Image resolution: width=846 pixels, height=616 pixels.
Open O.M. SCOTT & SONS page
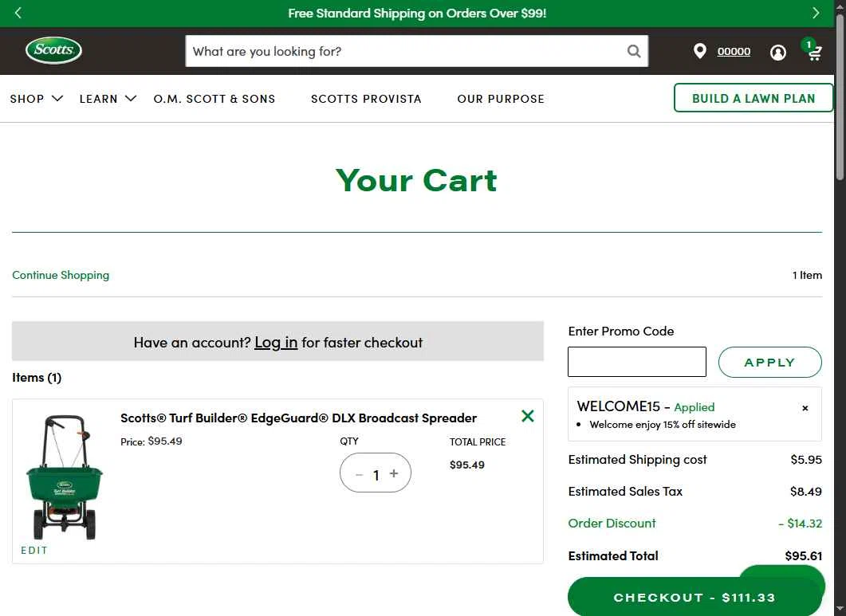(x=214, y=99)
